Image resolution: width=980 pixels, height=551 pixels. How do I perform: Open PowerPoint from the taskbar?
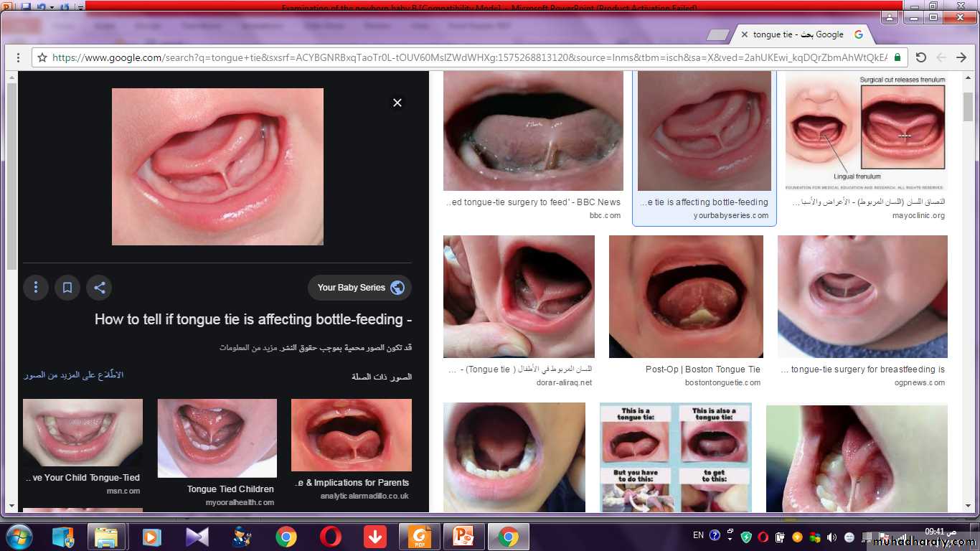(463, 537)
